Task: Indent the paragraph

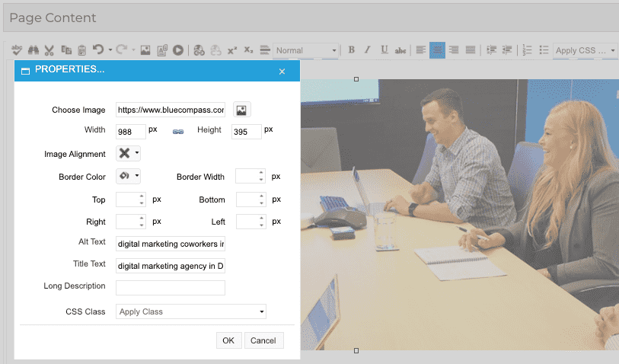Action: click(491, 50)
